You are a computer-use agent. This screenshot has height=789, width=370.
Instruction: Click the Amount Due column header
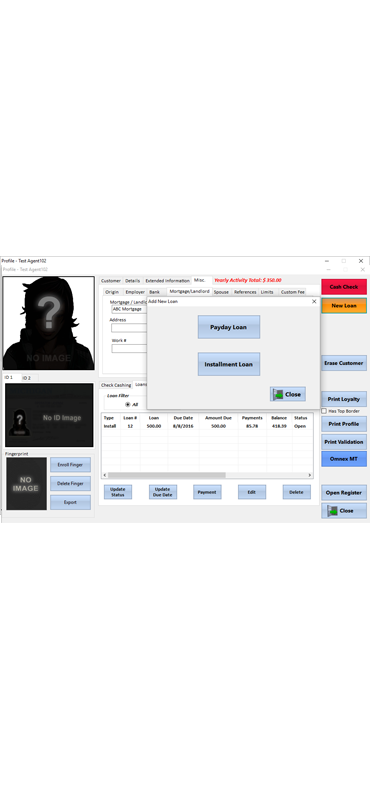pos(218,418)
